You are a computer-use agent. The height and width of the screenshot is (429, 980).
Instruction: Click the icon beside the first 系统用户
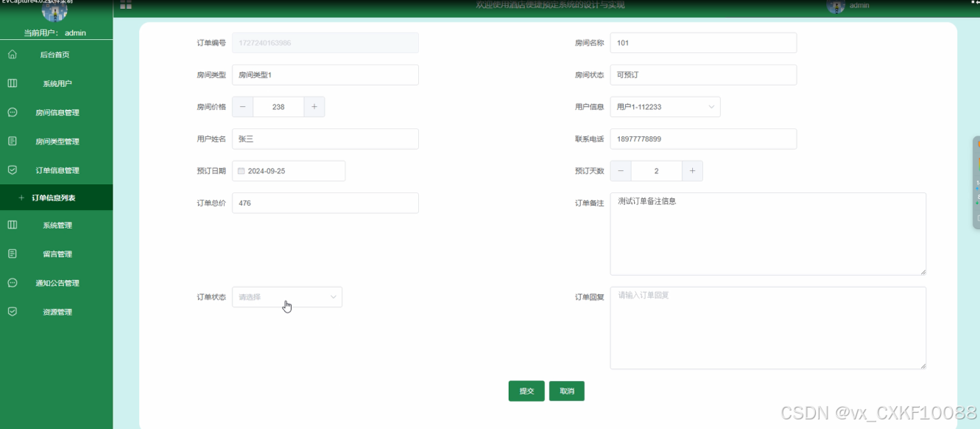(12, 83)
